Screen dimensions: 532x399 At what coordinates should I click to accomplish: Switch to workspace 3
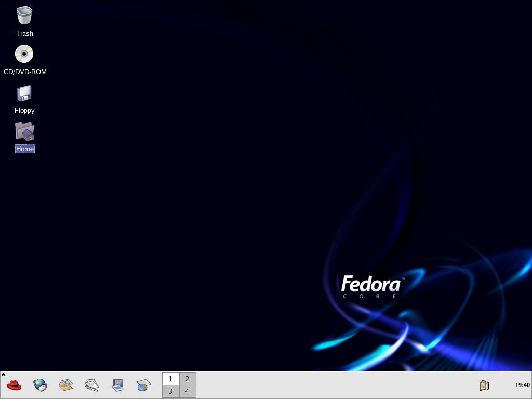170,392
